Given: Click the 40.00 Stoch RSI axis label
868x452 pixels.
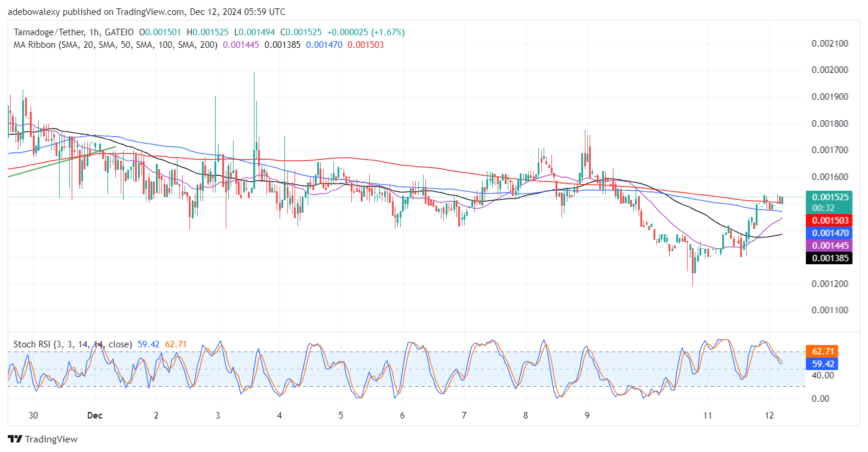Looking at the screenshot, I should click(x=823, y=375).
